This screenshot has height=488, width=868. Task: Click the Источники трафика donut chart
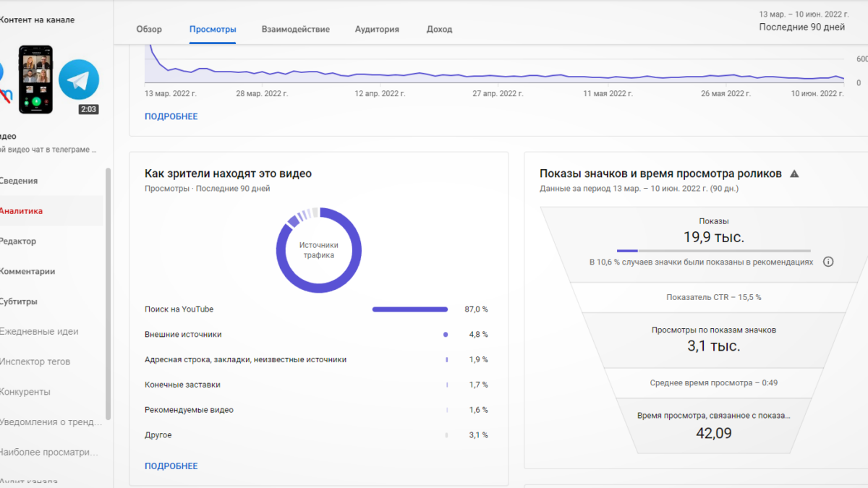(x=318, y=250)
